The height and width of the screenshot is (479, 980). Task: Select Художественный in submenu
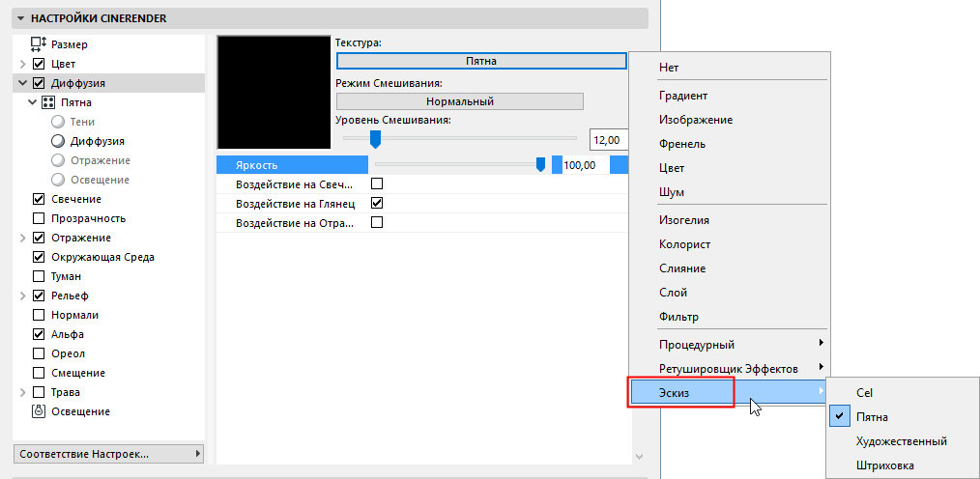pos(903,441)
